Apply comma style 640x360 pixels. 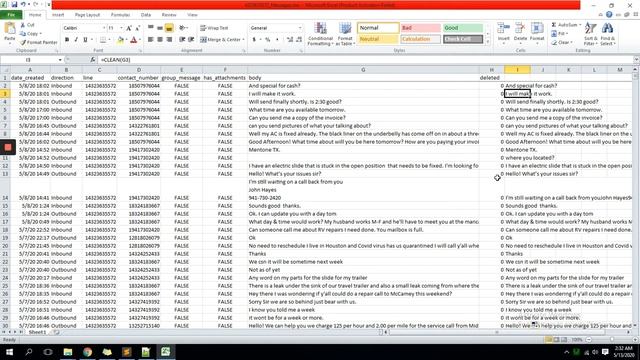click(277, 40)
